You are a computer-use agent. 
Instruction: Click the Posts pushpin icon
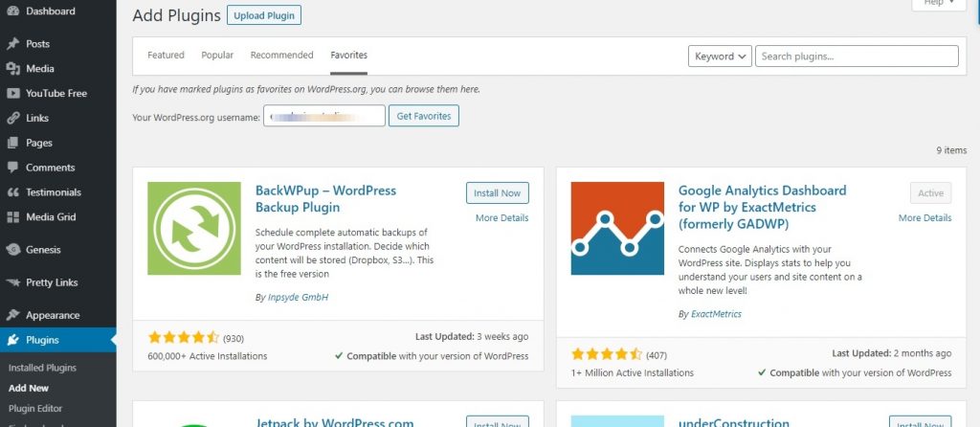(x=12, y=44)
